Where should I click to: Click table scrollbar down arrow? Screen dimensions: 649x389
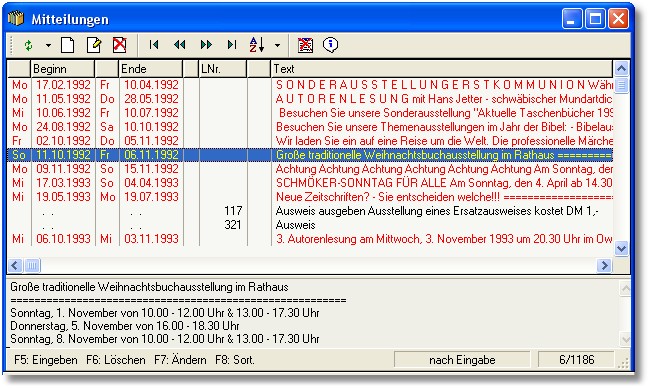(x=621, y=249)
